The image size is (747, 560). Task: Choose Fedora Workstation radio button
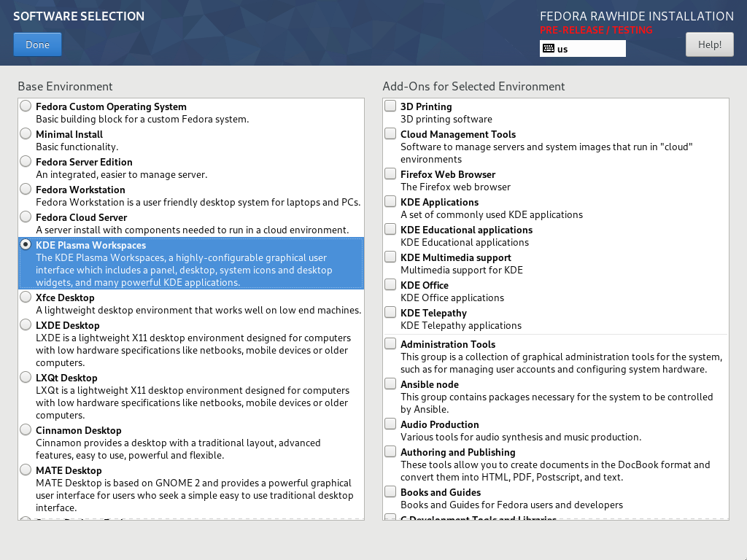coord(26,189)
